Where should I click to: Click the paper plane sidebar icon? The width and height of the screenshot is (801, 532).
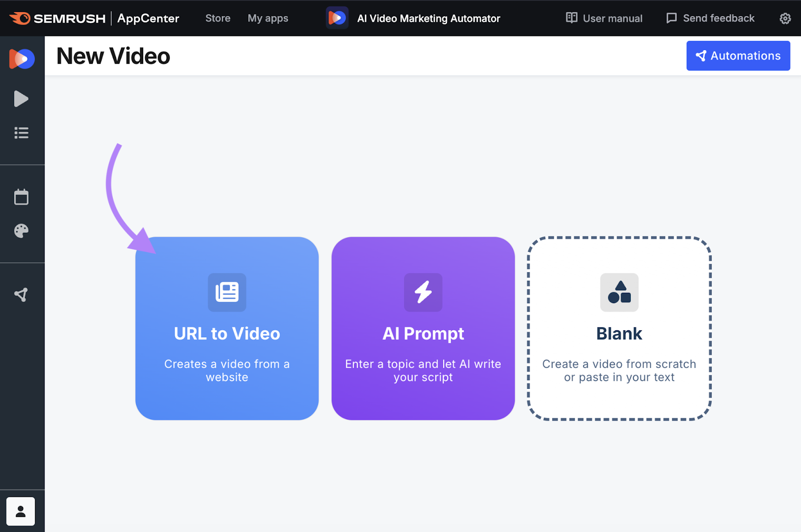click(x=21, y=295)
